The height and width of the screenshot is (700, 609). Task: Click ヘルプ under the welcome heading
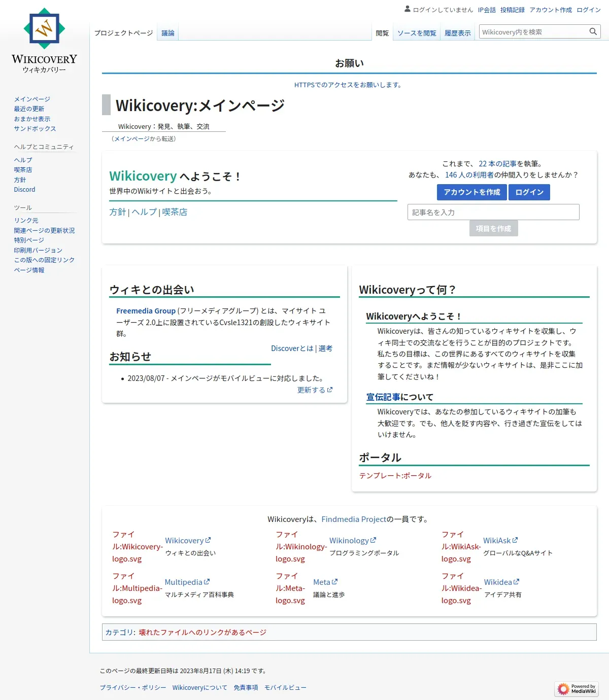[144, 212]
